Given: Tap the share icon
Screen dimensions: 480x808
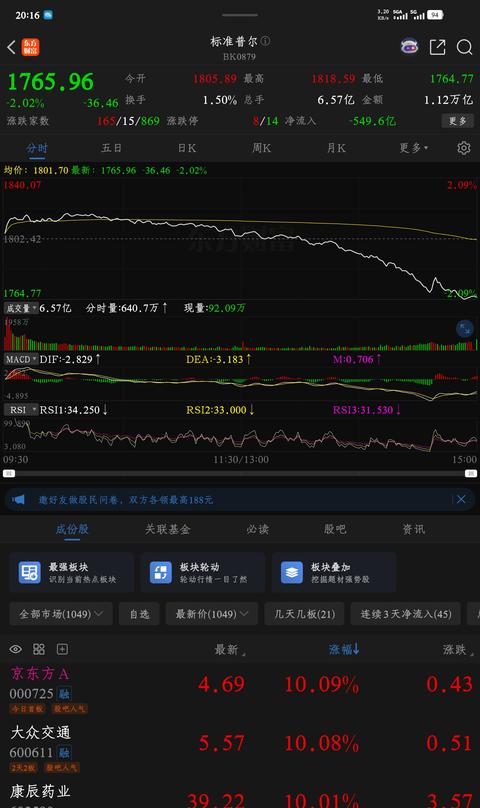Looking at the screenshot, I should coord(437,47).
